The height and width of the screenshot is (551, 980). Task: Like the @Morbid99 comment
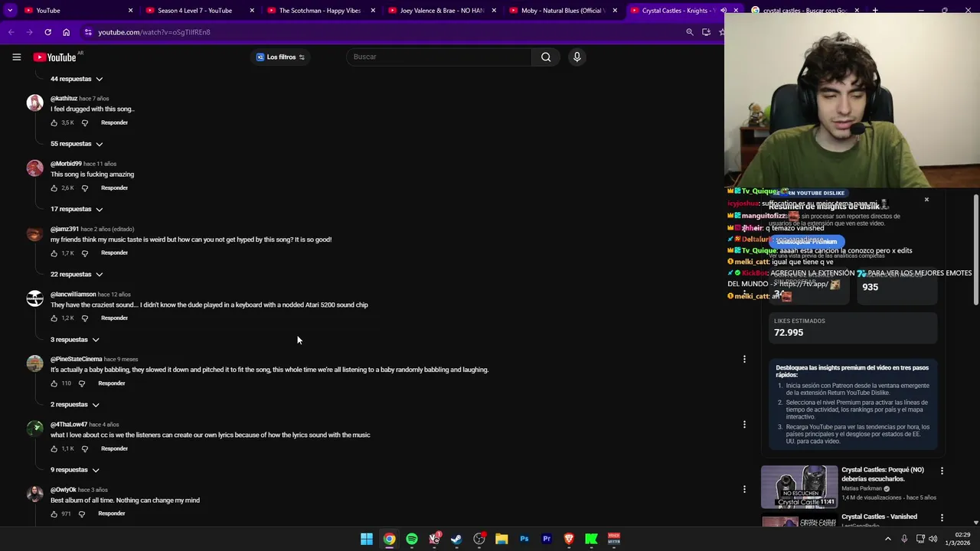coord(54,187)
